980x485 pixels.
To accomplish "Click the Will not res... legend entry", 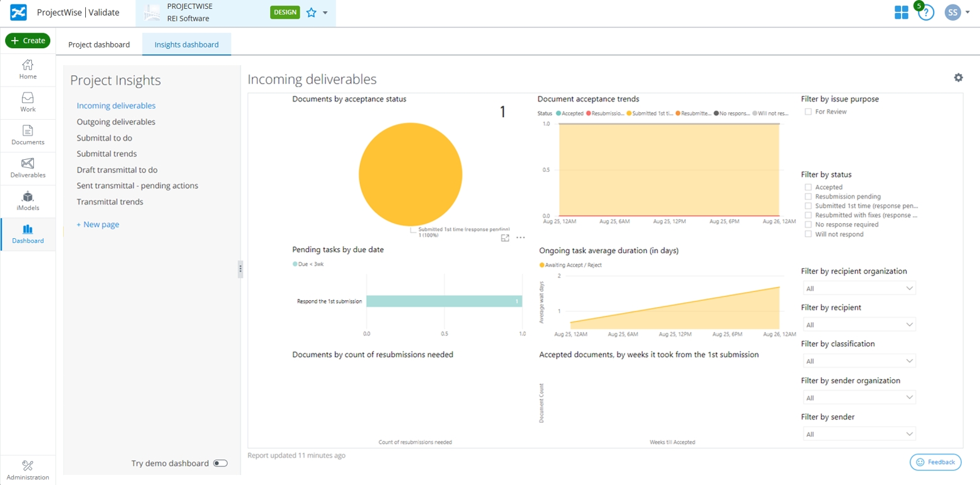I will [x=770, y=113].
